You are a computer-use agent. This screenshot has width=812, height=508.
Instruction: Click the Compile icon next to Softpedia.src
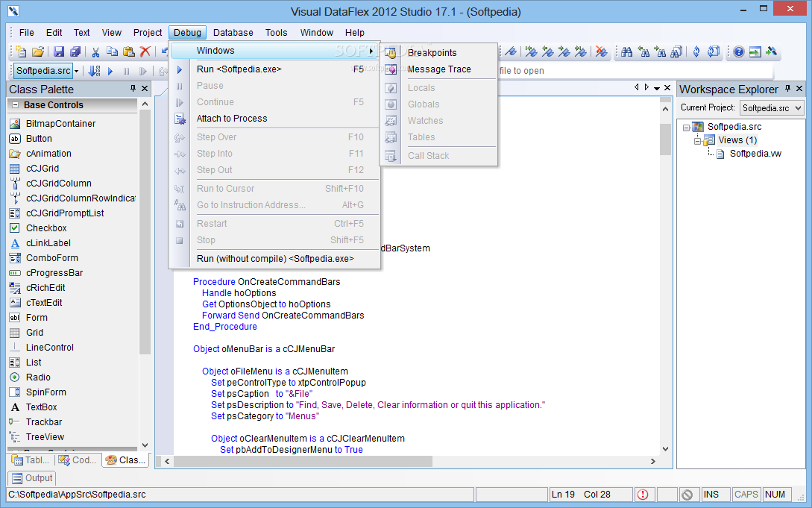94,71
